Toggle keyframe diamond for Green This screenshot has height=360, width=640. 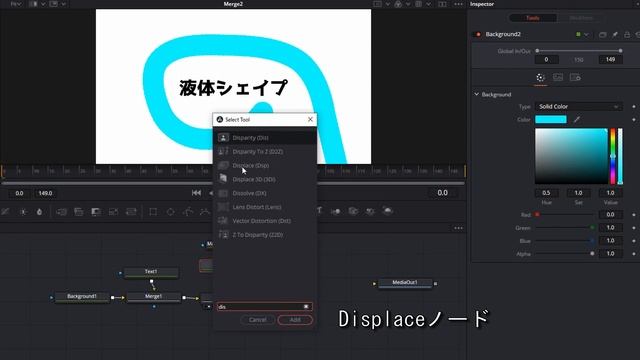[x=634, y=227]
